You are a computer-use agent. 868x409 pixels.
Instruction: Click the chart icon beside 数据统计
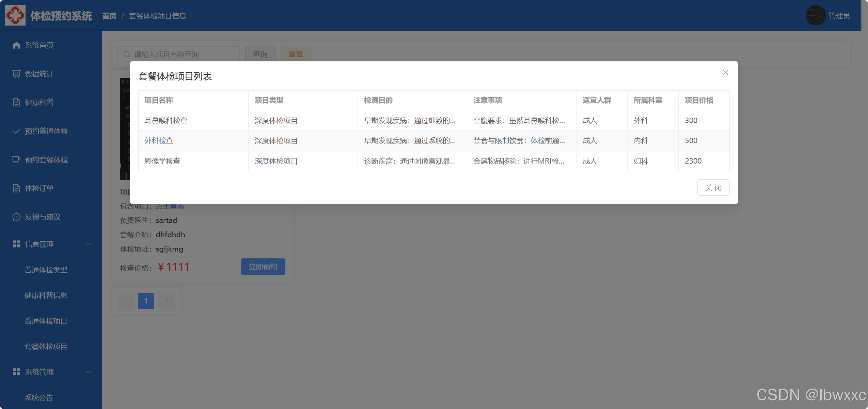(x=16, y=74)
